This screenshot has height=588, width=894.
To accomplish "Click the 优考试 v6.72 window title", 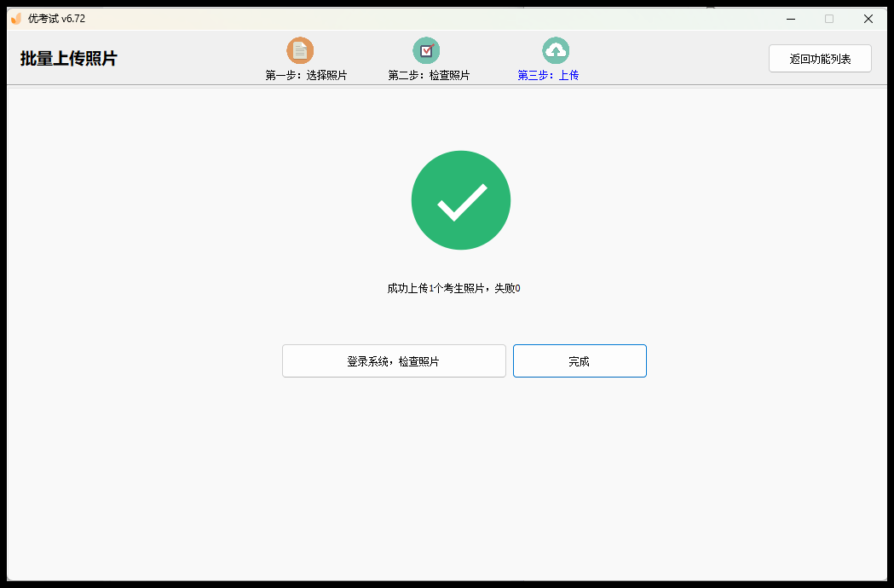I will click(56, 19).
